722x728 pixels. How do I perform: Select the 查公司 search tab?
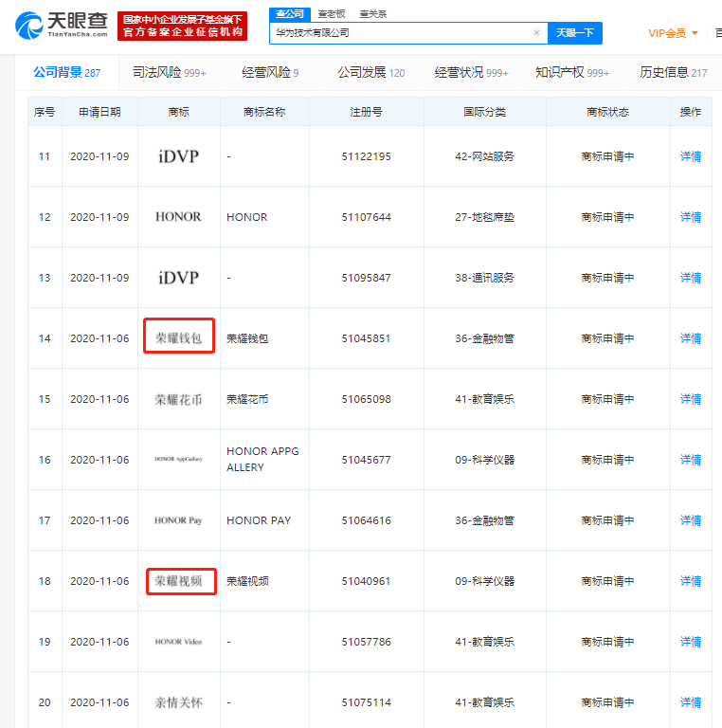tap(290, 14)
